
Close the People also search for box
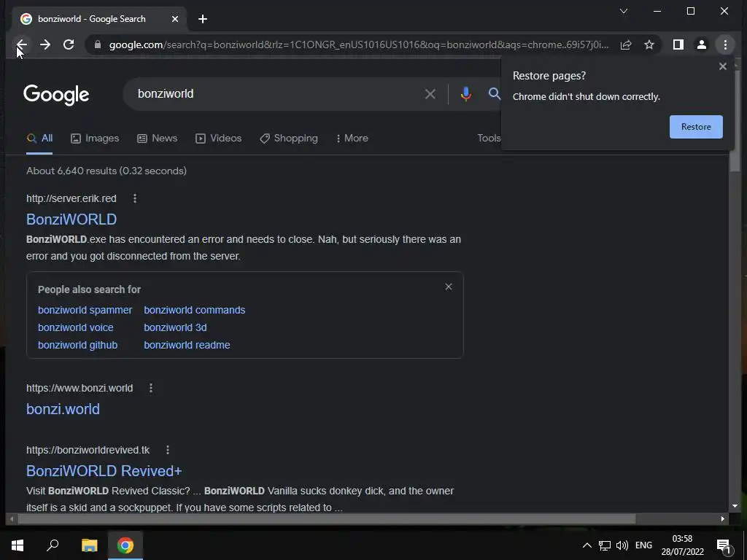(449, 287)
